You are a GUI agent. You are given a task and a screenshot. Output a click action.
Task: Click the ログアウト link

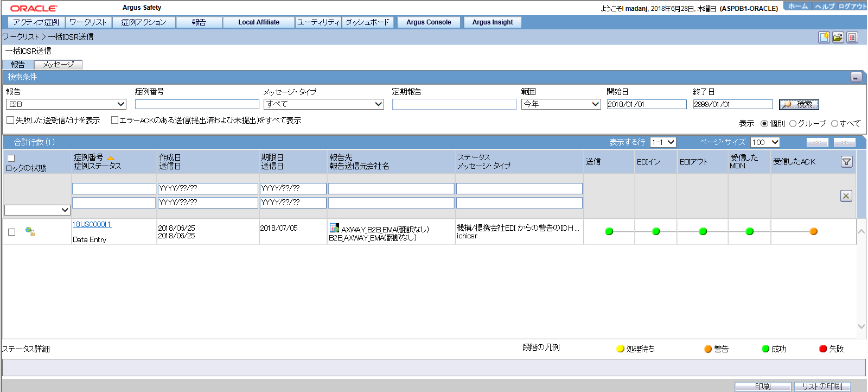(852, 7)
